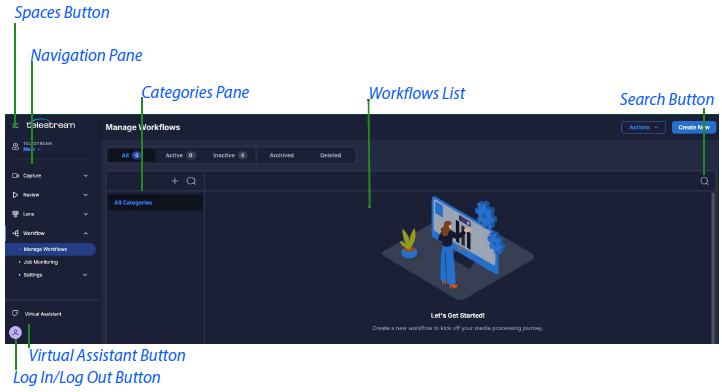Switch to the All workflows tab
This screenshot has width=722, height=392.
click(131, 155)
